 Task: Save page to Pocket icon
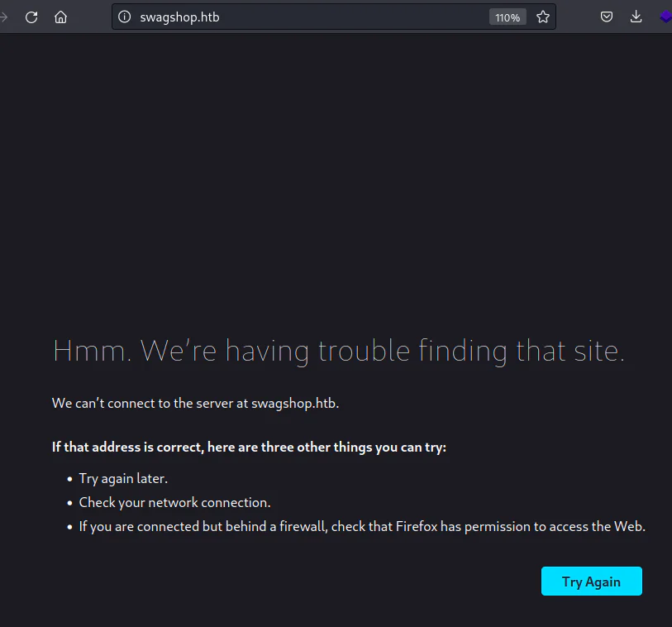[x=607, y=17]
